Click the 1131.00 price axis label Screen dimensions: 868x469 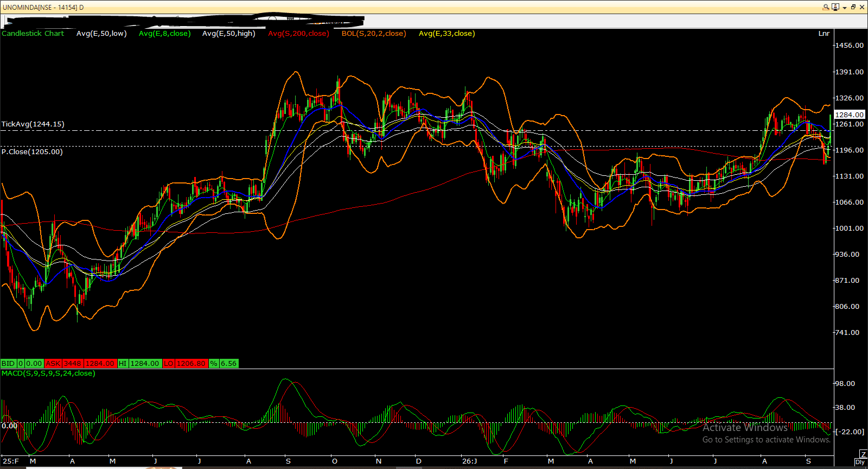[850, 176]
